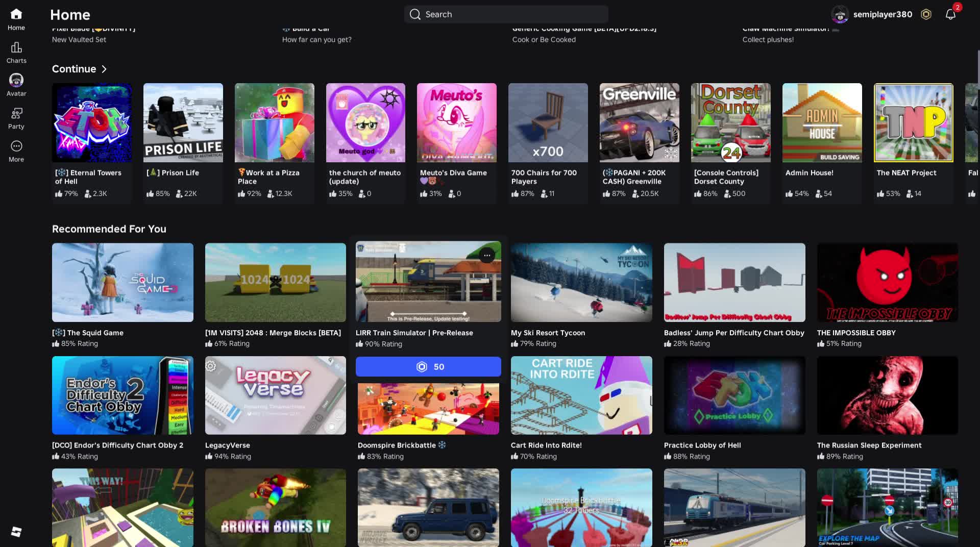Open The Russian Sleep Experiment thumbnail
Image resolution: width=980 pixels, height=547 pixels.
coord(888,395)
